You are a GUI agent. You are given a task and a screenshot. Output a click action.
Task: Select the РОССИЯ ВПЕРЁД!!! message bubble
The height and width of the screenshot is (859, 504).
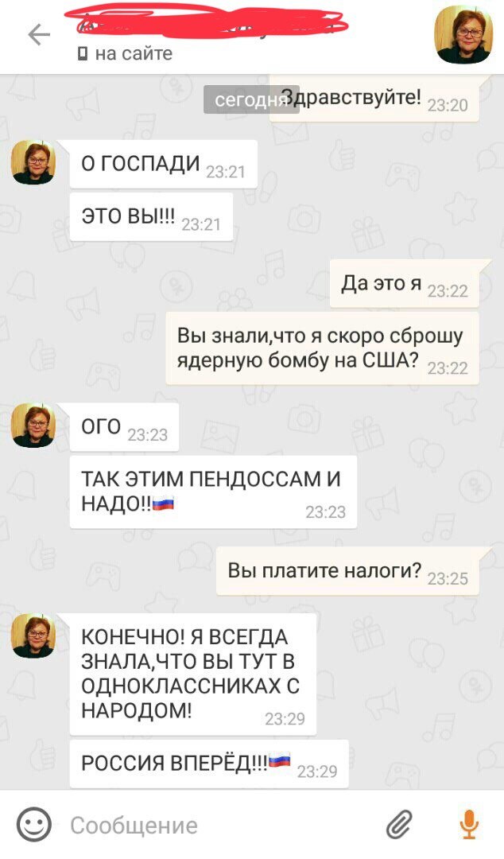[209, 764]
